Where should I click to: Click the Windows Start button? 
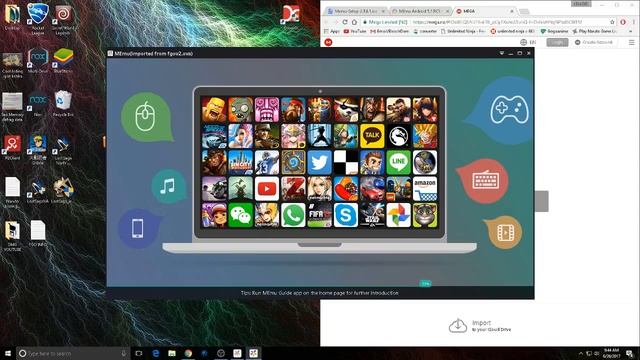coord(7,353)
